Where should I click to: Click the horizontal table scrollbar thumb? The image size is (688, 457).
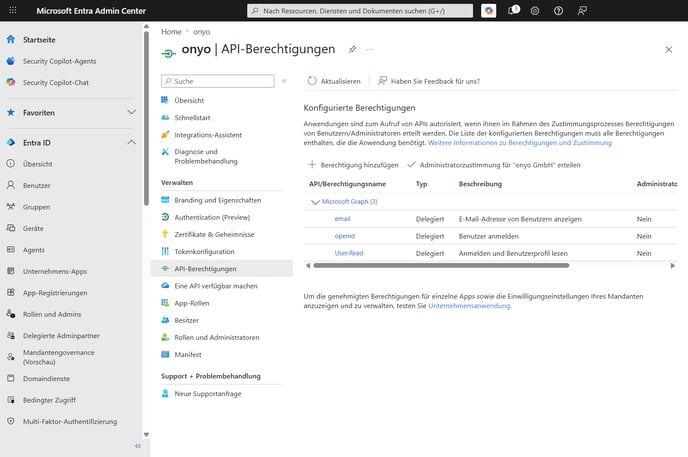tap(441, 265)
